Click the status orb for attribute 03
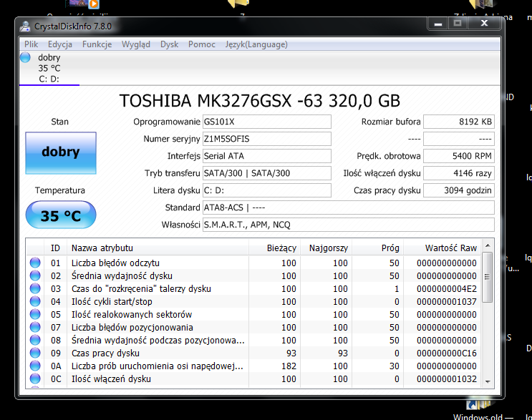 (35, 288)
